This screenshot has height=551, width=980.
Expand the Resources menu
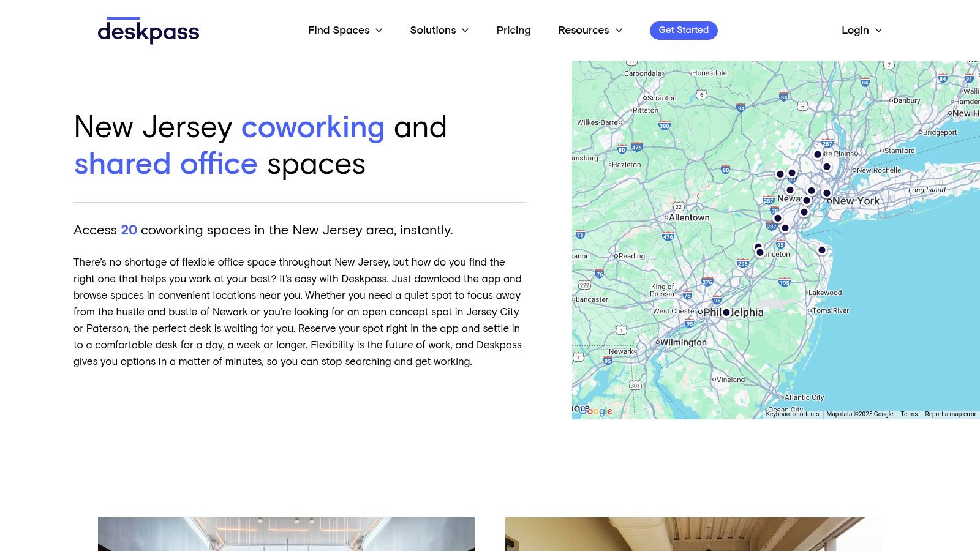[x=590, y=31]
